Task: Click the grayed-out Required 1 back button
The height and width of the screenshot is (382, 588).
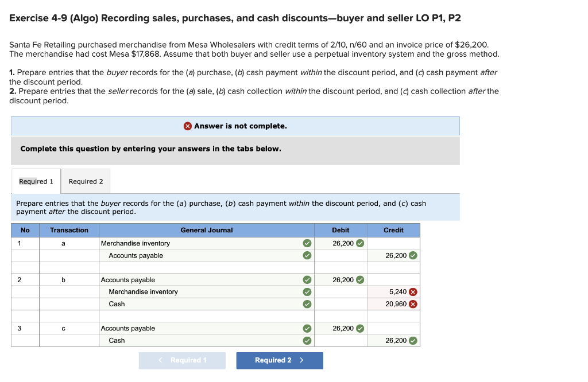Action: point(182,360)
